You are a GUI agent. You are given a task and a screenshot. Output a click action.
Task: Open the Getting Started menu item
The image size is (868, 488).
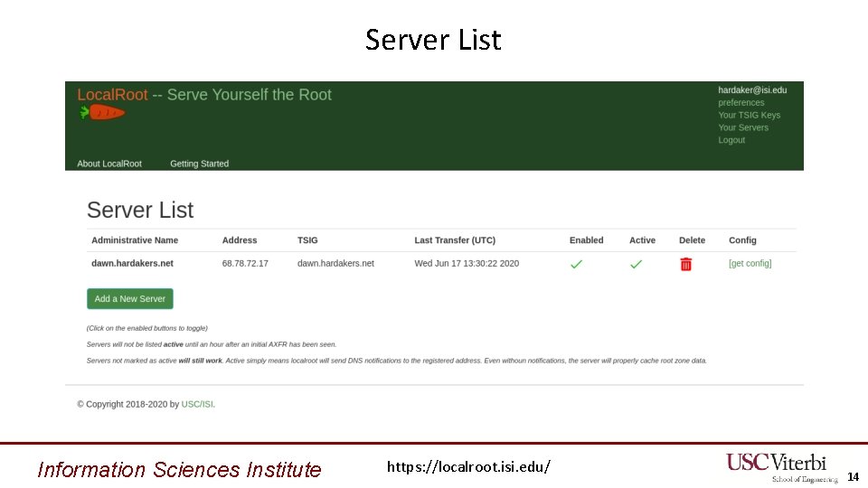coord(199,164)
